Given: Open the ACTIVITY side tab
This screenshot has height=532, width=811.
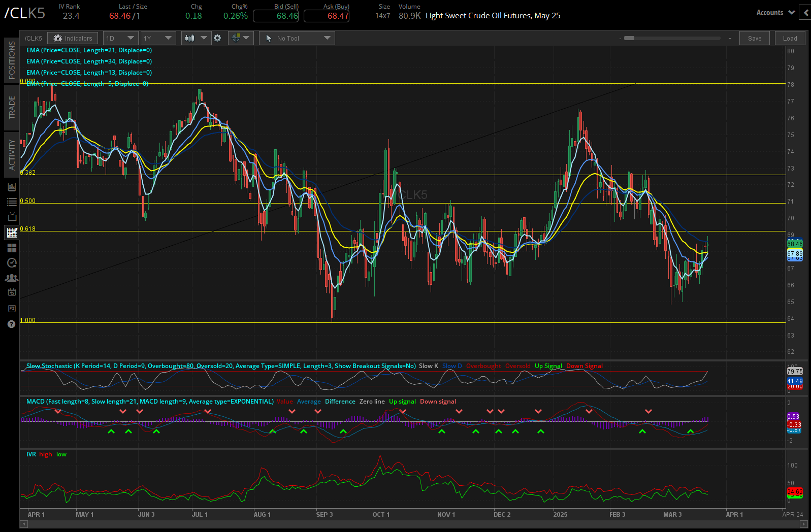Looking at the screenshot, I should [x=12, y=154].
